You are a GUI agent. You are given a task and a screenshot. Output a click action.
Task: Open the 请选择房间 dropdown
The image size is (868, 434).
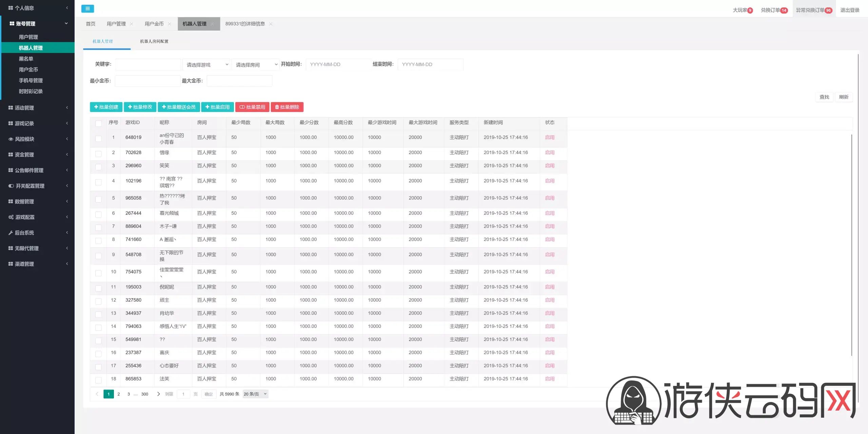point(256,64)
